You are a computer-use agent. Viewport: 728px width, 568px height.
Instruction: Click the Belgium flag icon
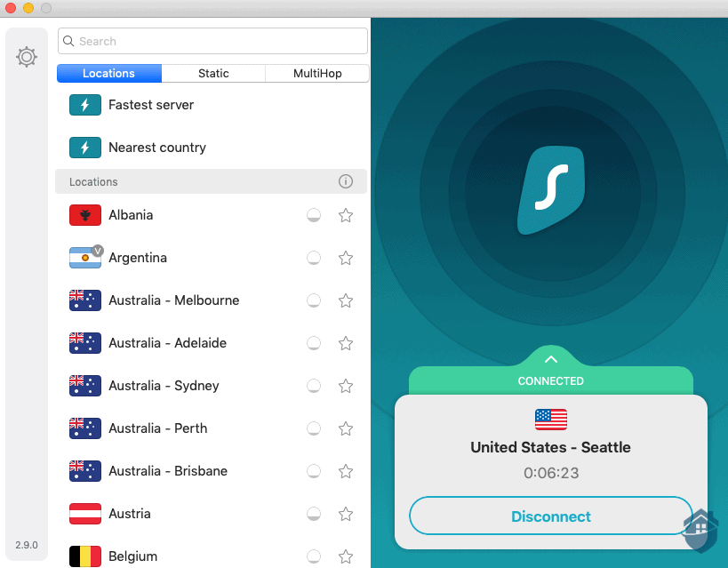85,556
